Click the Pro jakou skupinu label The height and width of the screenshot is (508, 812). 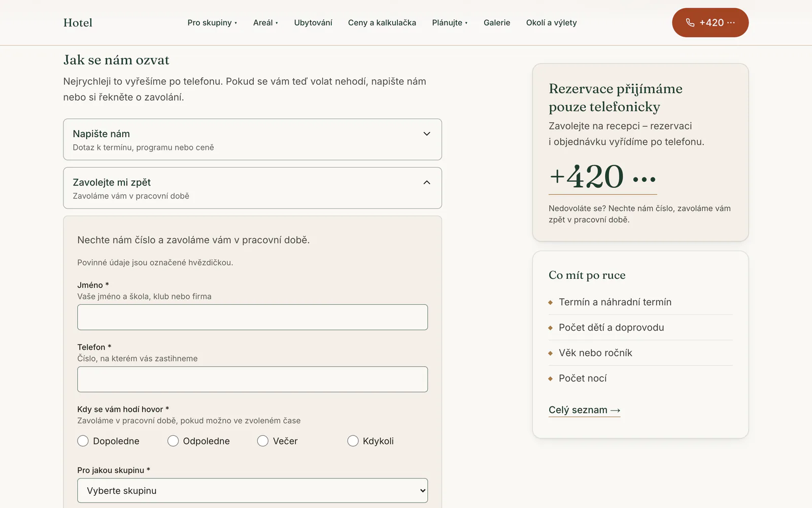[114, 470]
